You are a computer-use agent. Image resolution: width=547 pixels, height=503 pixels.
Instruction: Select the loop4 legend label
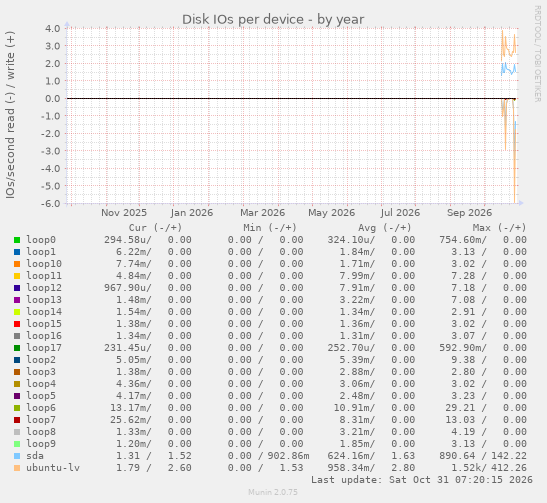point(41,384)
